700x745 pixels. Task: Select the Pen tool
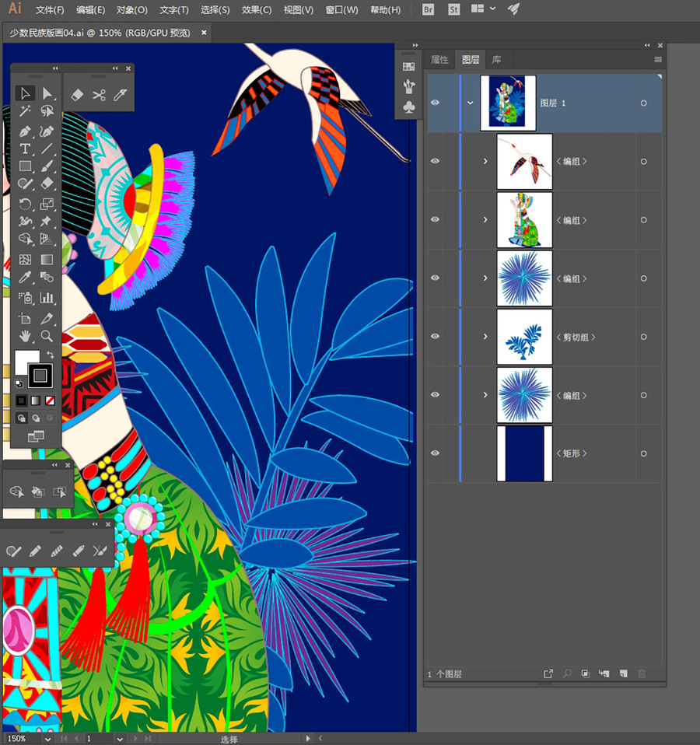[25, 131]
